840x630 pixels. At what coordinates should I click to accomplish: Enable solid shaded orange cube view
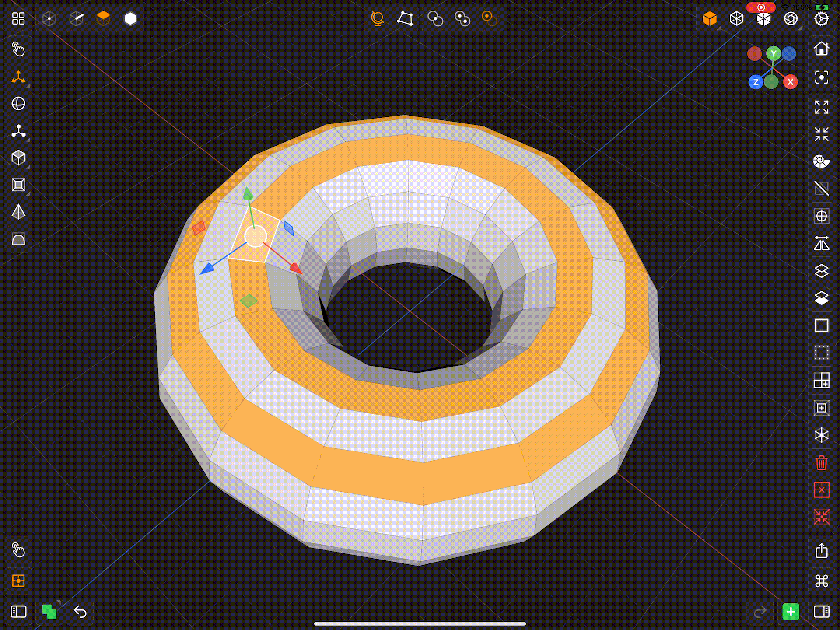(710, 18)
